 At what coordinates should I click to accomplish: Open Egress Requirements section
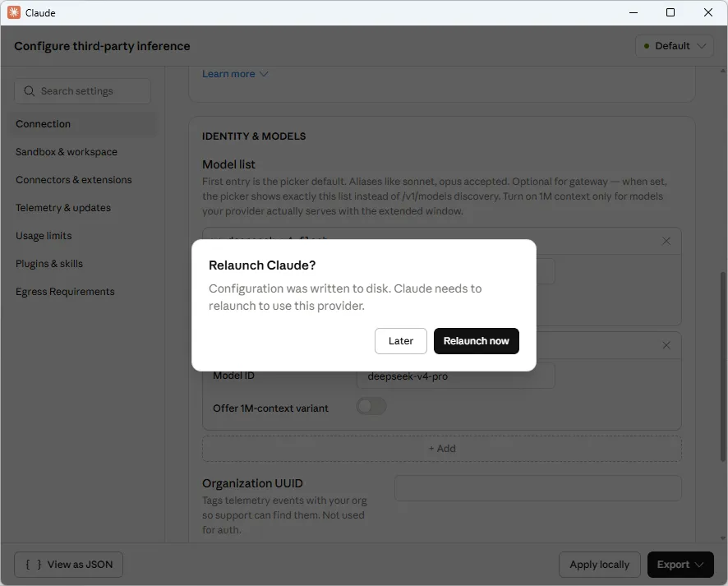click(x=65, y=291)
